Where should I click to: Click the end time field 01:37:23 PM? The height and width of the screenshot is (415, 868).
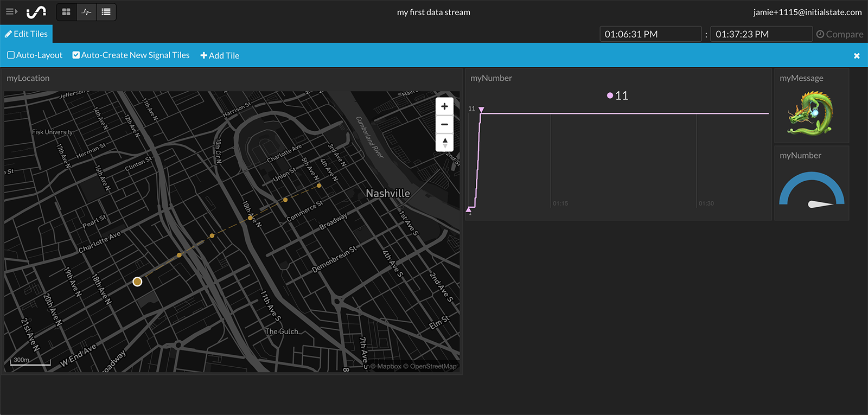point(761,34)
